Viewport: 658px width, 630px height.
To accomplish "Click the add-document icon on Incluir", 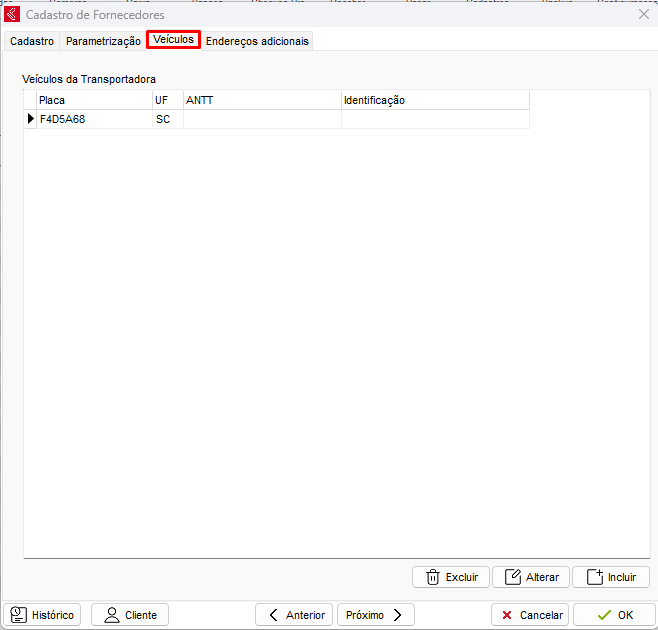I will pos(594,577).
